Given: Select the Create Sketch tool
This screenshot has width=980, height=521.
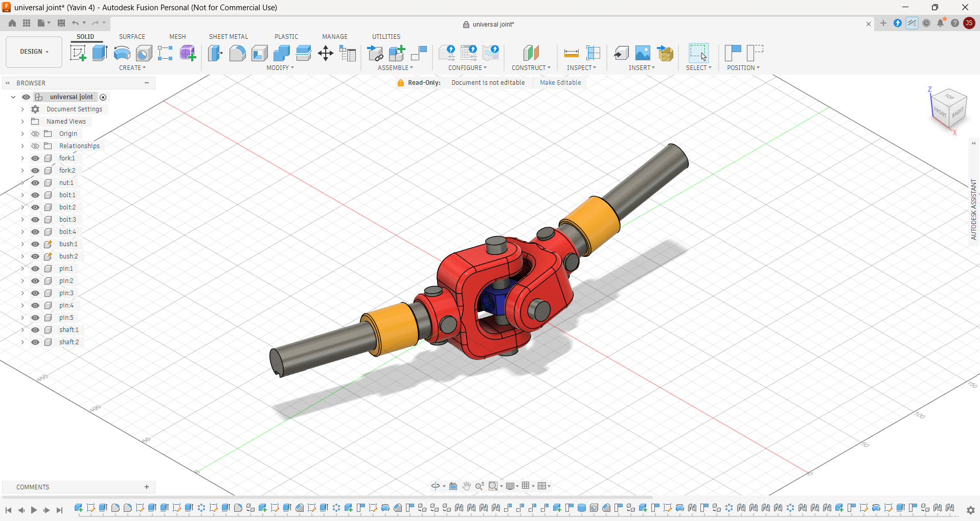Looking at the screenshot, I should (78, 53).
